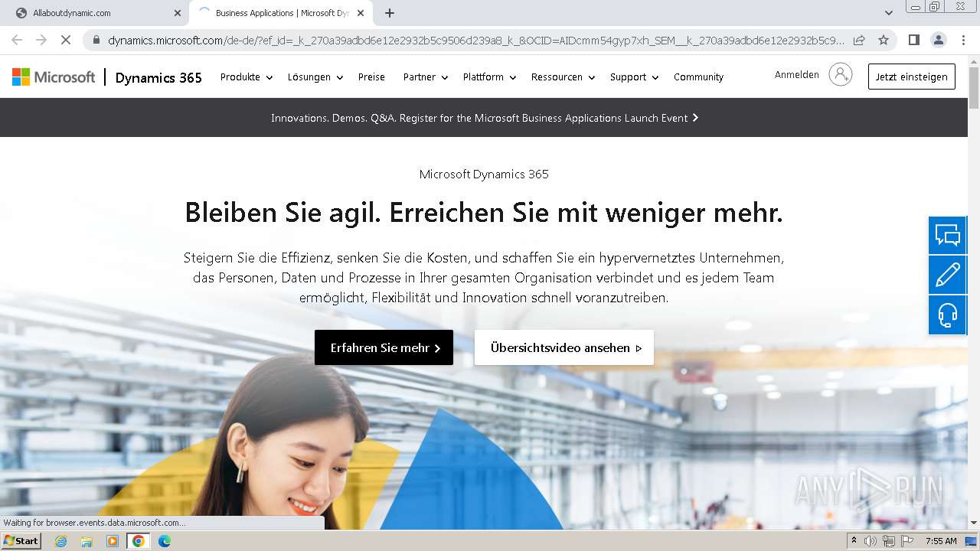Stop page loading with the X button
980x551 pixels.
(66, 40)
